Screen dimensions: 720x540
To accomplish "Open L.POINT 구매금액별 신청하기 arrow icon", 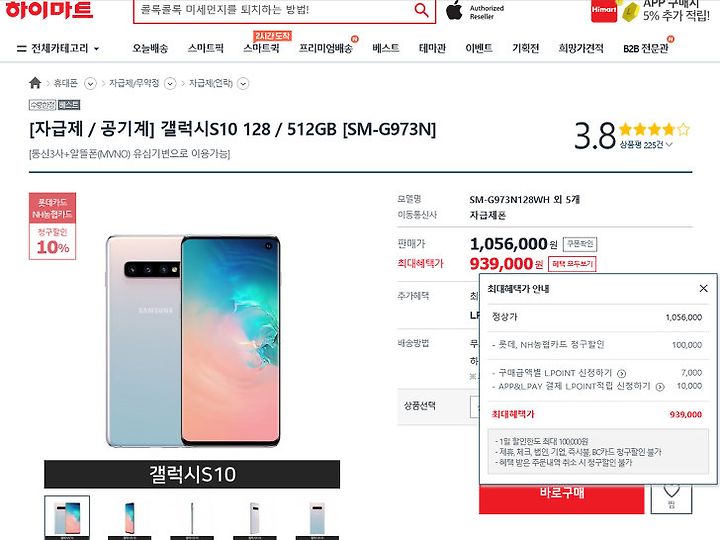I will tap(621, 373).
